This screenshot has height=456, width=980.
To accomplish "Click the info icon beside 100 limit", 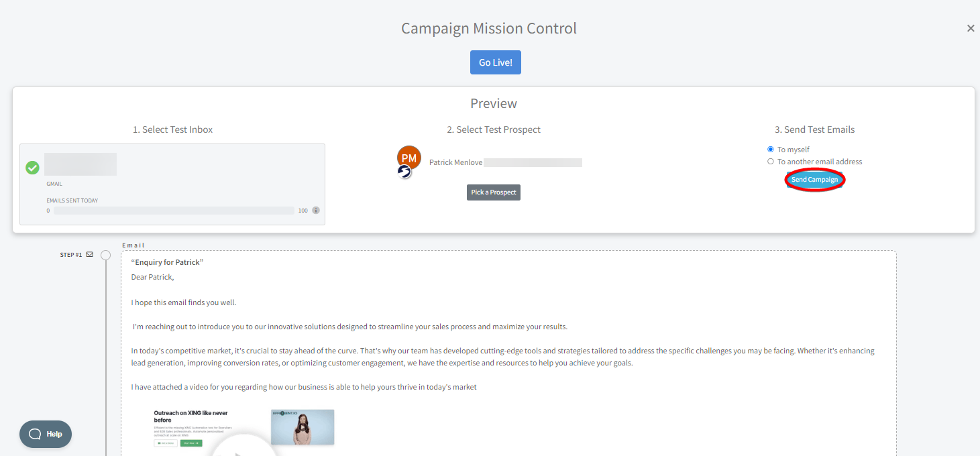I will (x=316, y=211).
